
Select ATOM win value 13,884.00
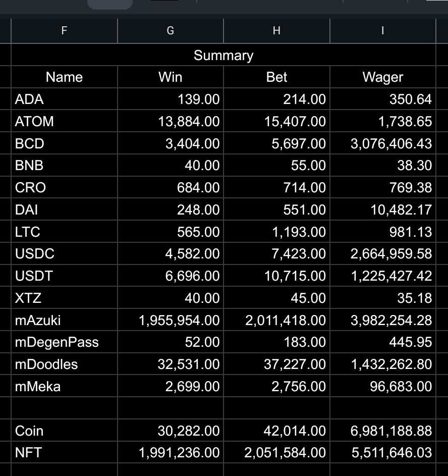click(170, 121)
